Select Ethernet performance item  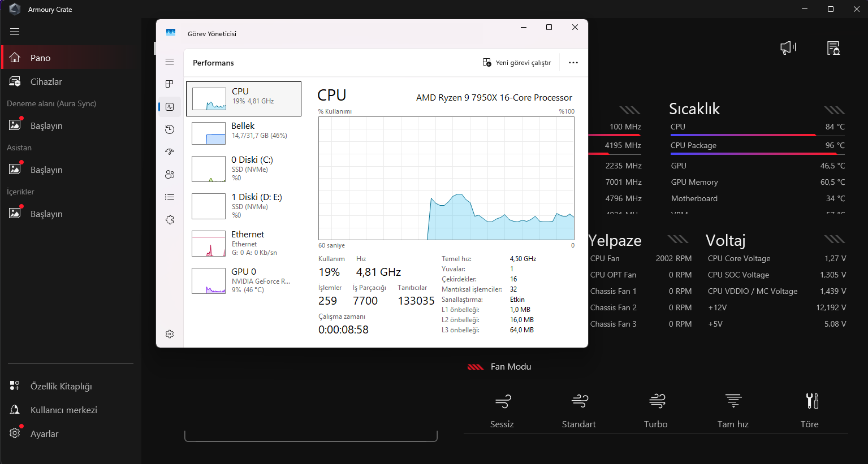pyautogui.click(x=244, y=244)
